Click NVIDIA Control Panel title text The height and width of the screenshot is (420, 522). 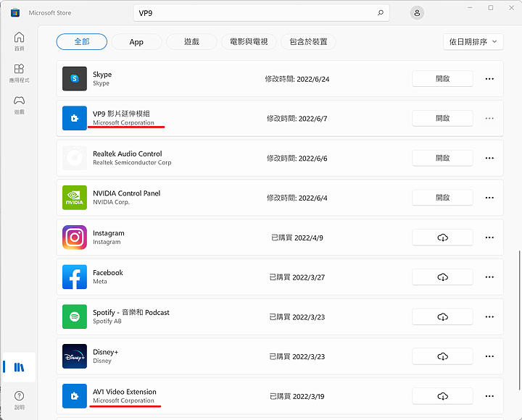click(x=126, y=193)
